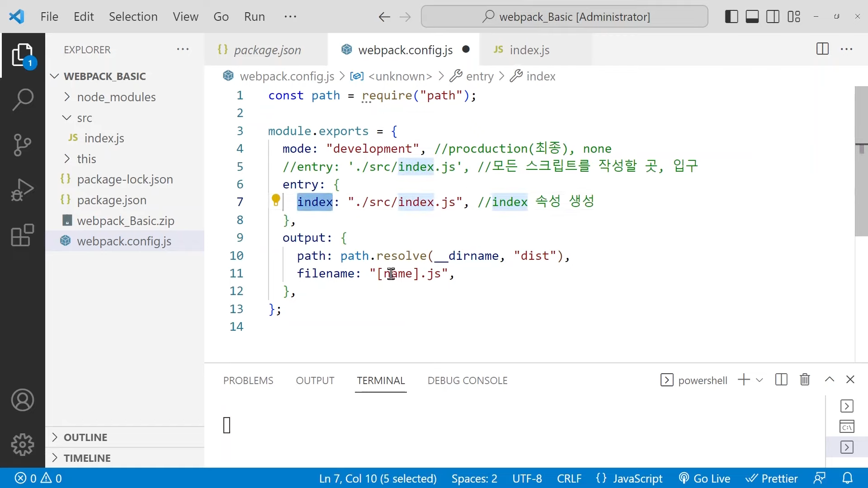Toggle the primary side bar
The width and height of the screenshot is (868, 488).
tap(731, 17)
